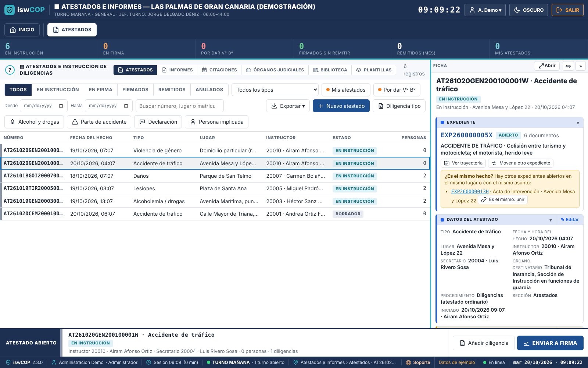Open the A. Demo user menu
The image size is (588, 368).
485,10
